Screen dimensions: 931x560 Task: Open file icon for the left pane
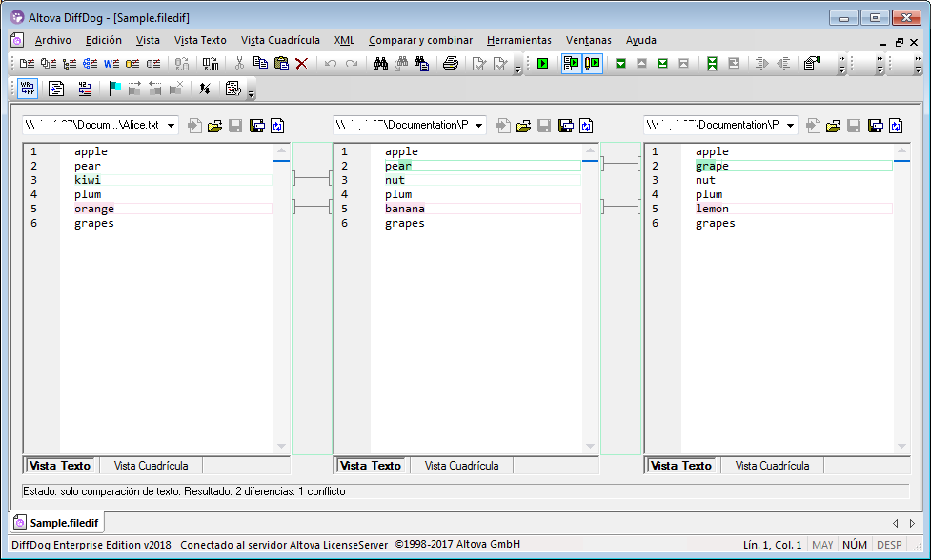[214, 126]
